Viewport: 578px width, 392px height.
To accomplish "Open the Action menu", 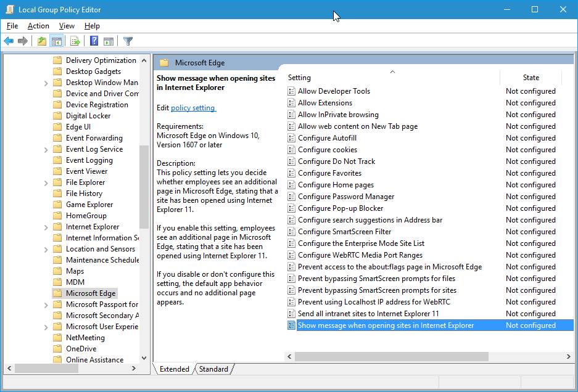I will 38,26.
